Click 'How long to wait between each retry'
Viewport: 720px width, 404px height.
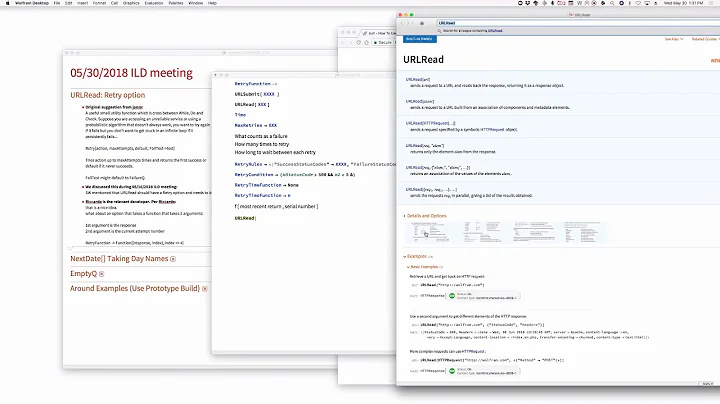coord(275,152)
